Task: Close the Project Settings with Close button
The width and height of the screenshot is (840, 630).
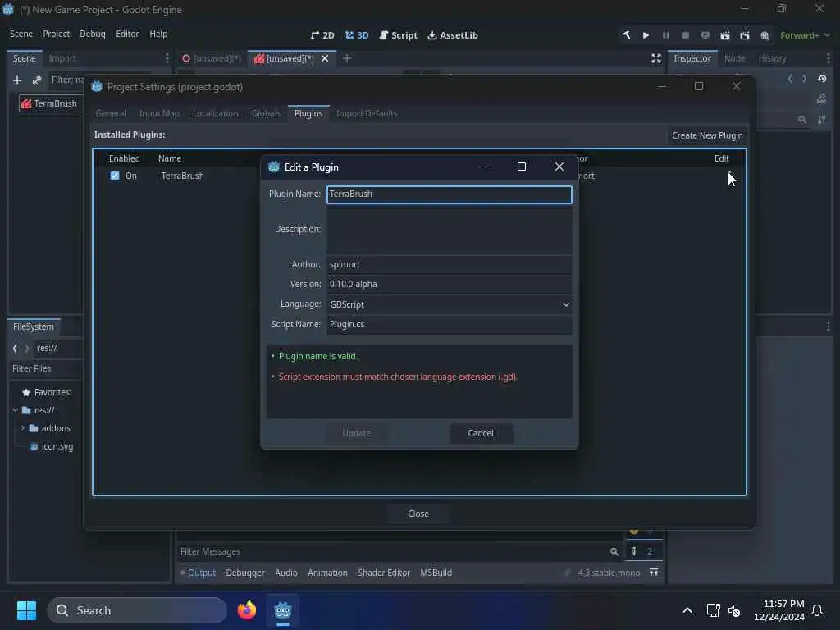Action: point(418,514)
